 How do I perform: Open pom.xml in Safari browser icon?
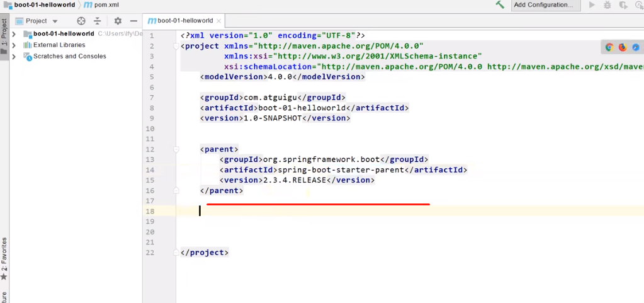[636, 47]
